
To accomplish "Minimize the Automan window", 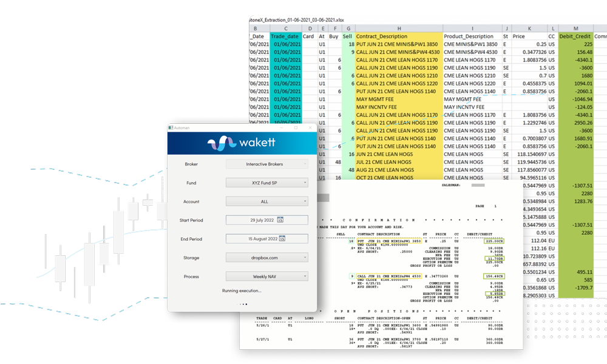I will coord(282,127).
